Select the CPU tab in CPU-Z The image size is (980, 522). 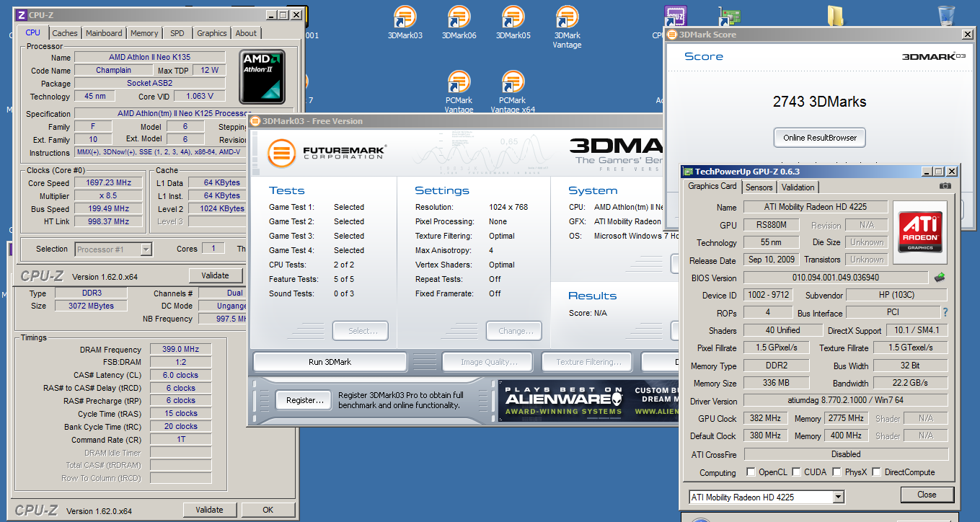(33, 32)
